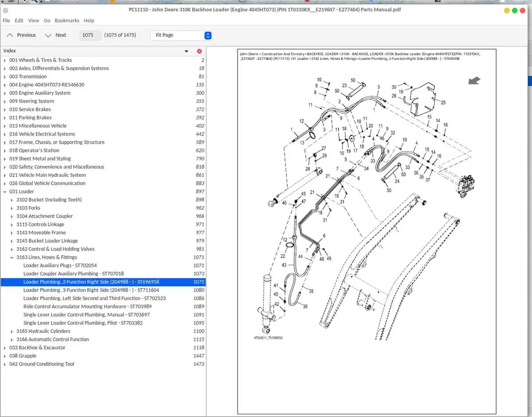Click the green window maximize button

pos(515,11)
